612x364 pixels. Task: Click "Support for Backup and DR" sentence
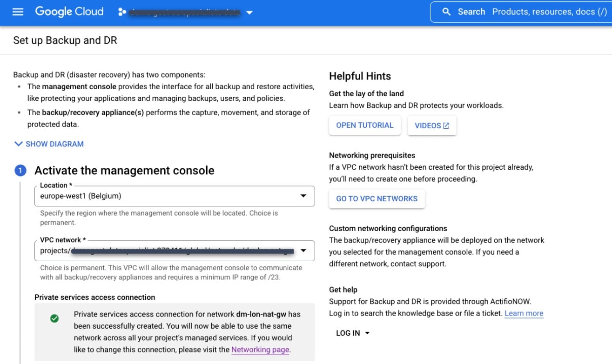coord(430,302)
